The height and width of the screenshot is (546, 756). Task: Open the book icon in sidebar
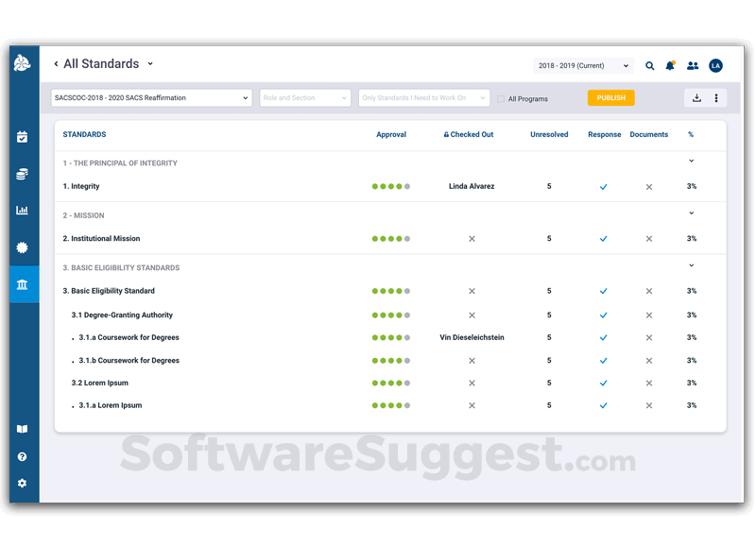point(23,429)
